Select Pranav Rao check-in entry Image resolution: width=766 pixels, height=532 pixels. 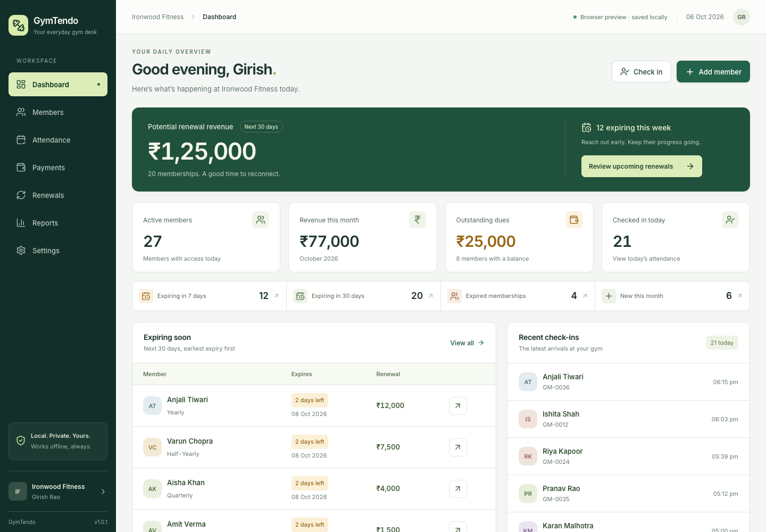tap(628, 494)
